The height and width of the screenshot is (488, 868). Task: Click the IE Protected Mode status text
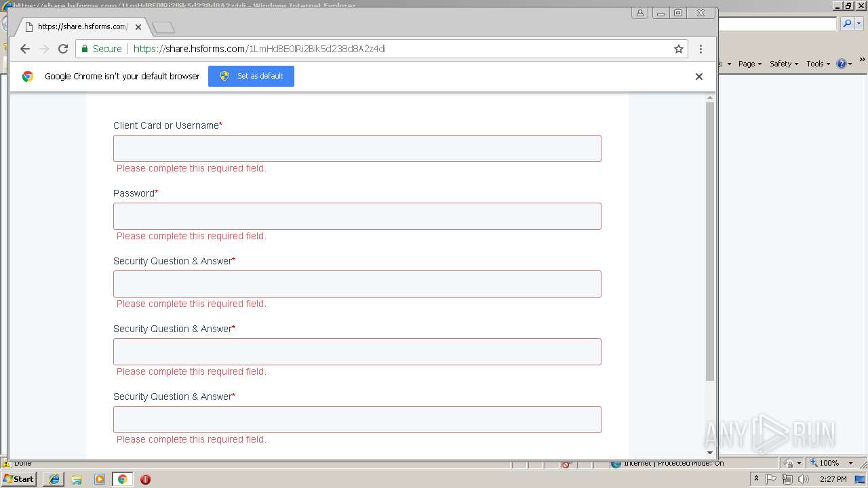[x=673, y=463]
